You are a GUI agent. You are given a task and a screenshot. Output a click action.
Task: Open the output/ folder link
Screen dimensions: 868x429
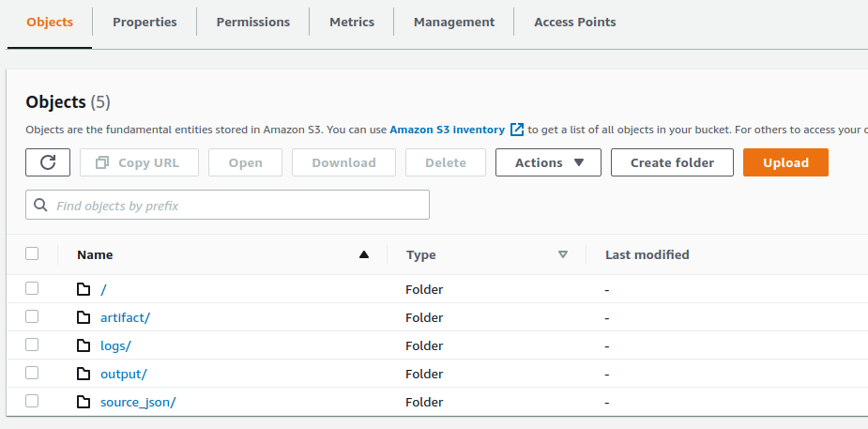click(x=124, y=375)
